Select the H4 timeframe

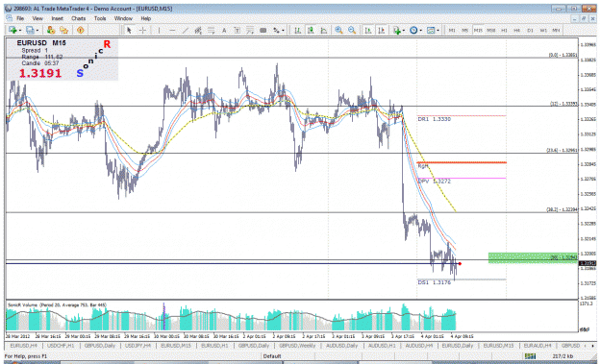pyautogui.click(x=517, y=30)
